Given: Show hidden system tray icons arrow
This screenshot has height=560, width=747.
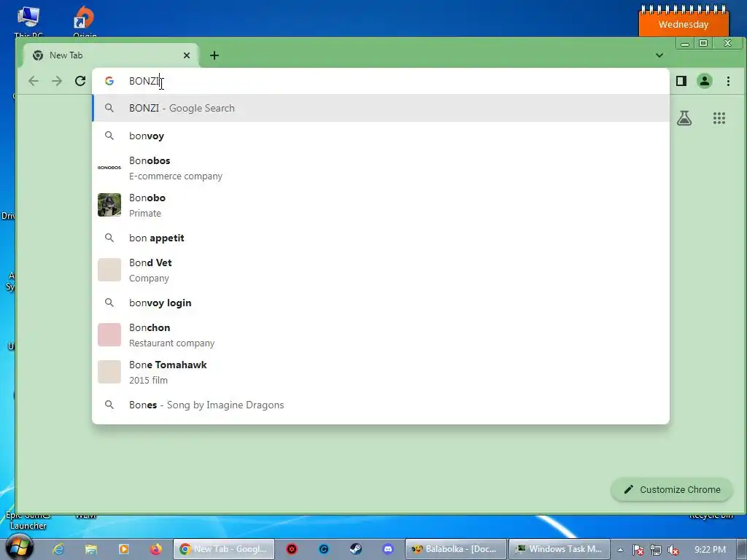Looking at the screenshot, I should [x=620, y=550].
